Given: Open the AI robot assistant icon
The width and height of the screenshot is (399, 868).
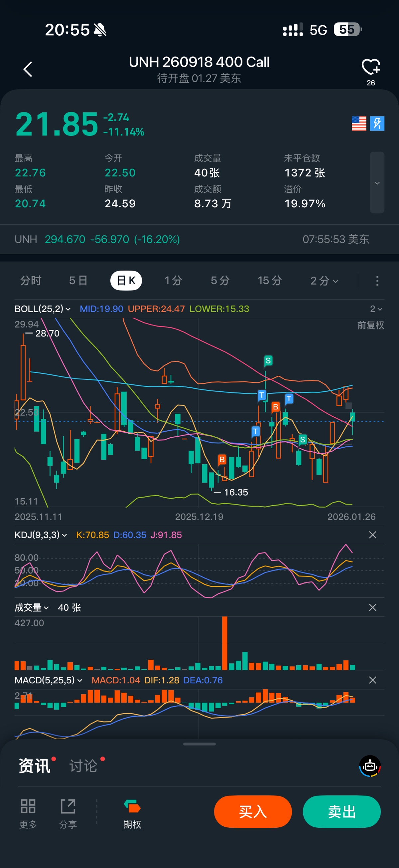Looking at the screenshot, I should click(x=370, y=766).
